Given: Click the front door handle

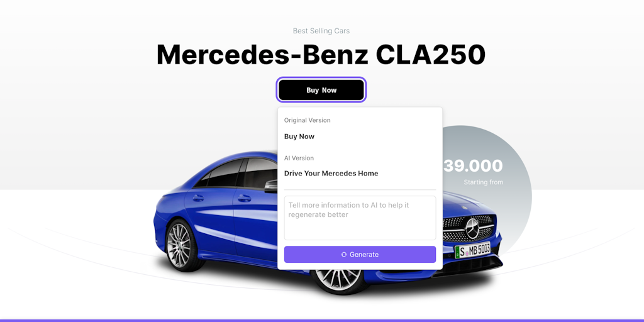Looking at the screenshot, I should pyautogui.click(x=244, y=198).
